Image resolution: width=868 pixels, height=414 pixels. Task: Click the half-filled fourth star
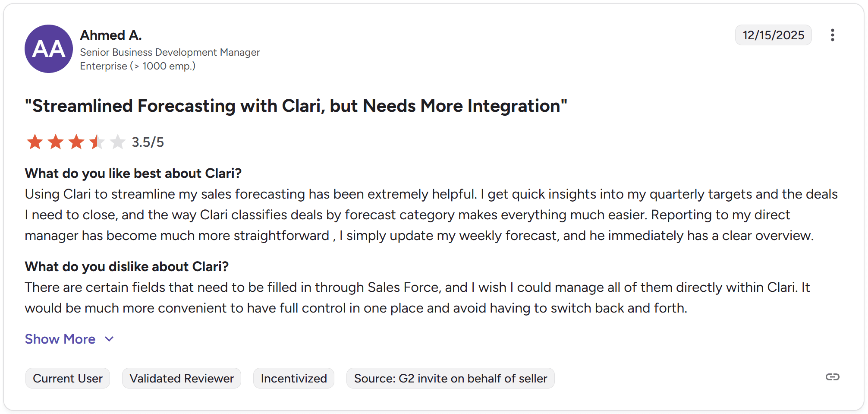coord(97,142)
